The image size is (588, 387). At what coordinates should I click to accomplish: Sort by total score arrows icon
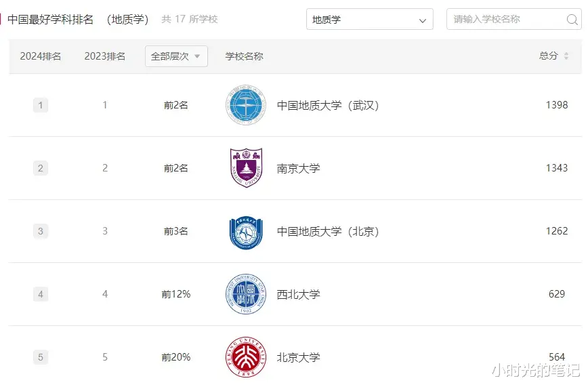566,56
